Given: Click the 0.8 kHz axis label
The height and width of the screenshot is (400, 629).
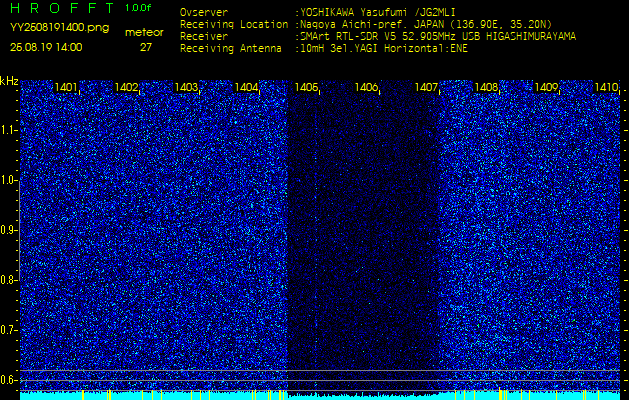Looking at the screenshot, I should 7,280.
